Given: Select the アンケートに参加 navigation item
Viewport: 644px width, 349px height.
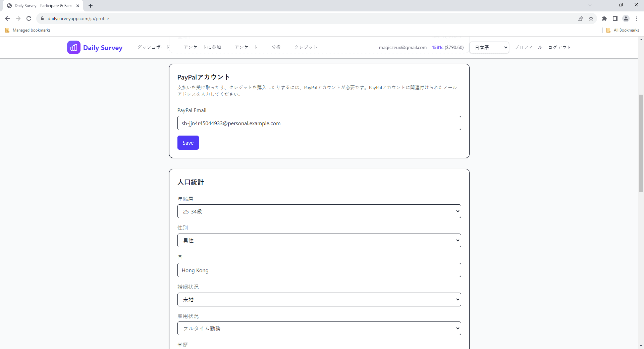Looking at the screenshot, I should (202, 47).
